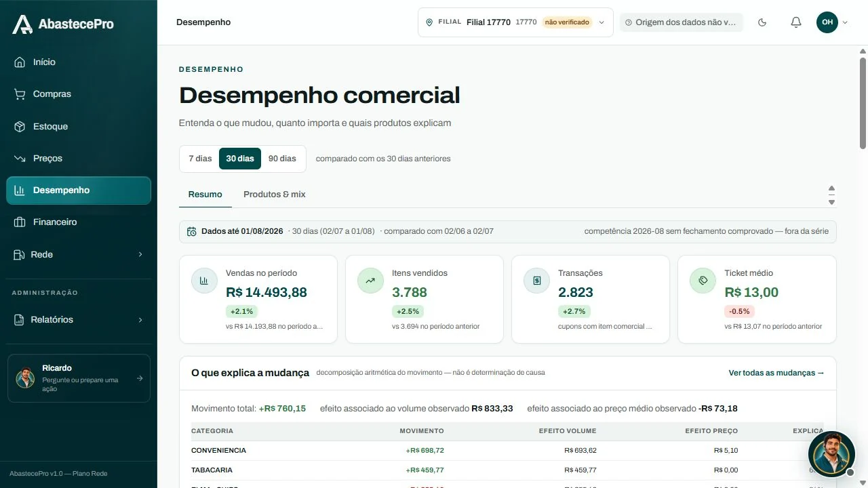Click the Compras cart icon
868x488 pixels.
[x=20, y=94]
